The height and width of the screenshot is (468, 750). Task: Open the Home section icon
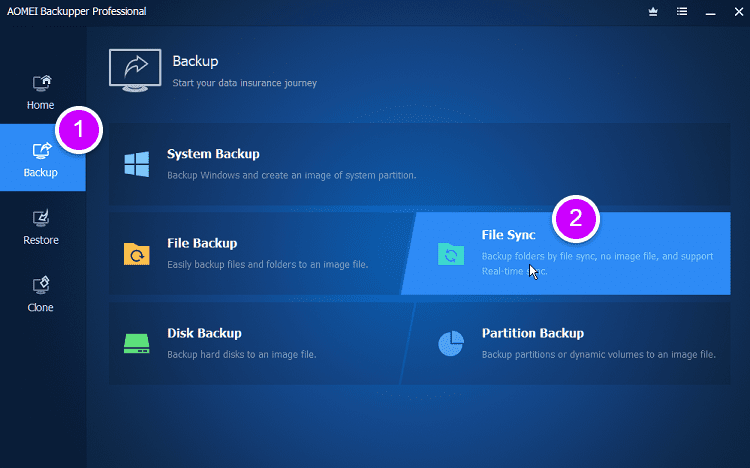click(x=41, y=83)
